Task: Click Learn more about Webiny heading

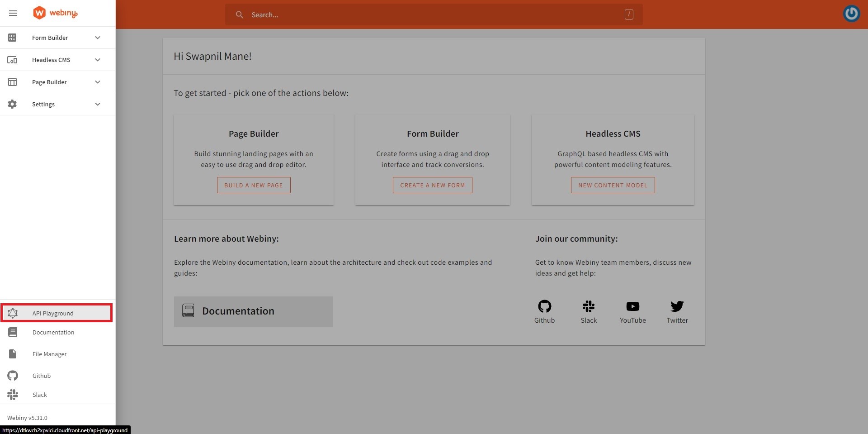Action: pos(226,238)
